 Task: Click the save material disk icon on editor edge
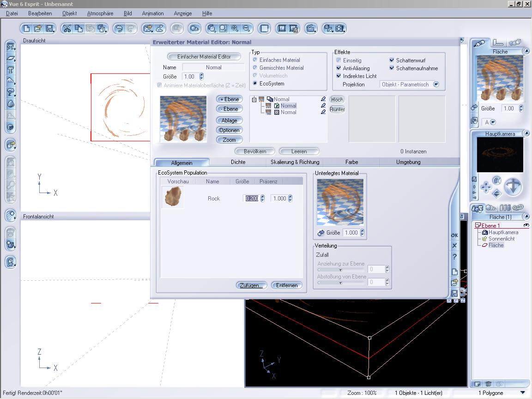(x=454, y=293)
